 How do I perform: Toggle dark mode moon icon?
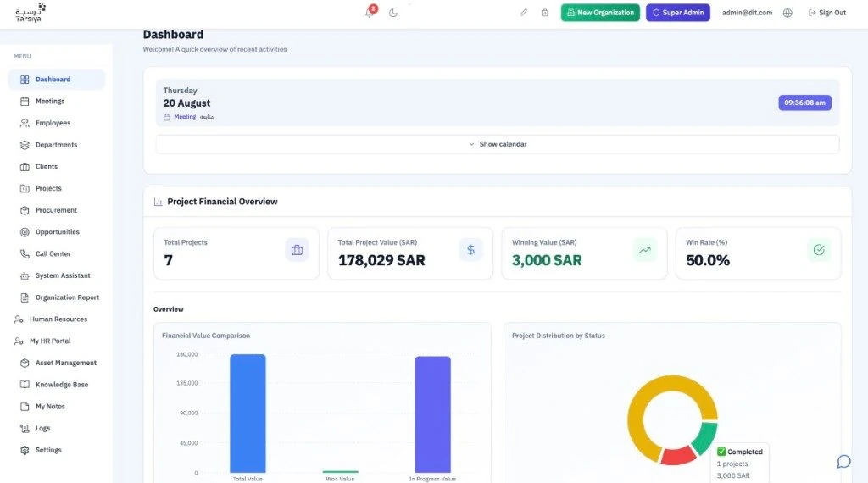(393, 13)
